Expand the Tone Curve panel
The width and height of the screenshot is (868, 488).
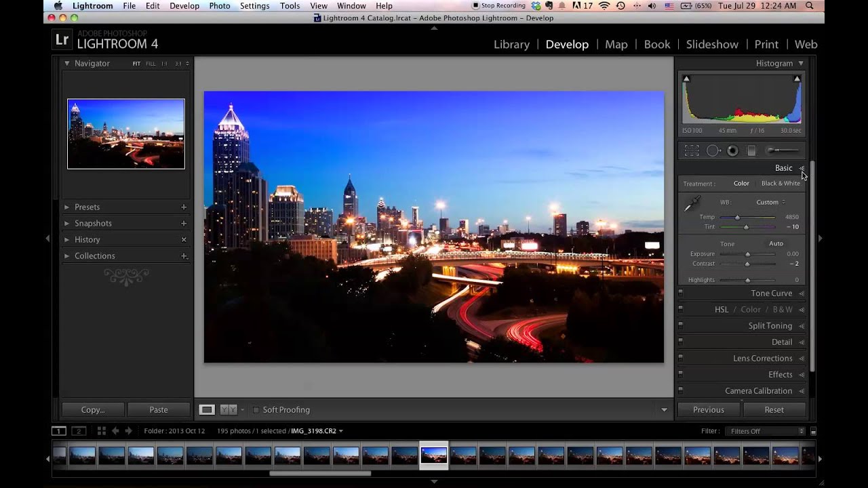[x=802, y=293]
